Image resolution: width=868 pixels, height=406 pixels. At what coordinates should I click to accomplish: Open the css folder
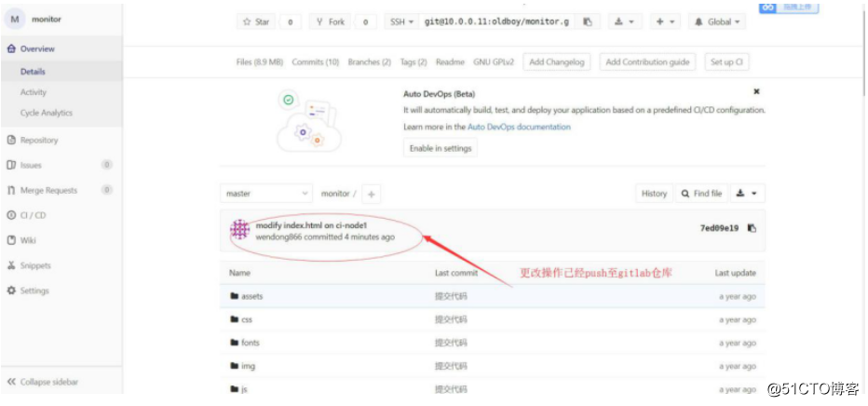click(x=247, y=319)
